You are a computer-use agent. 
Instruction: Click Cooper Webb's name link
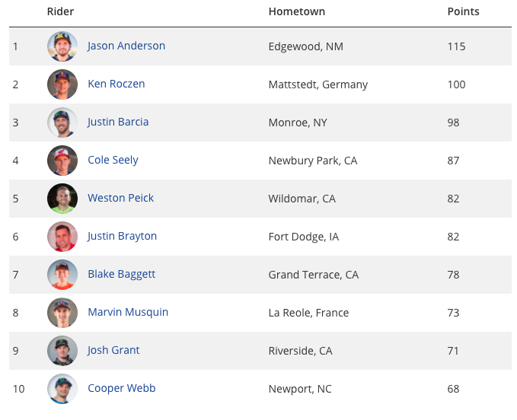121,388
